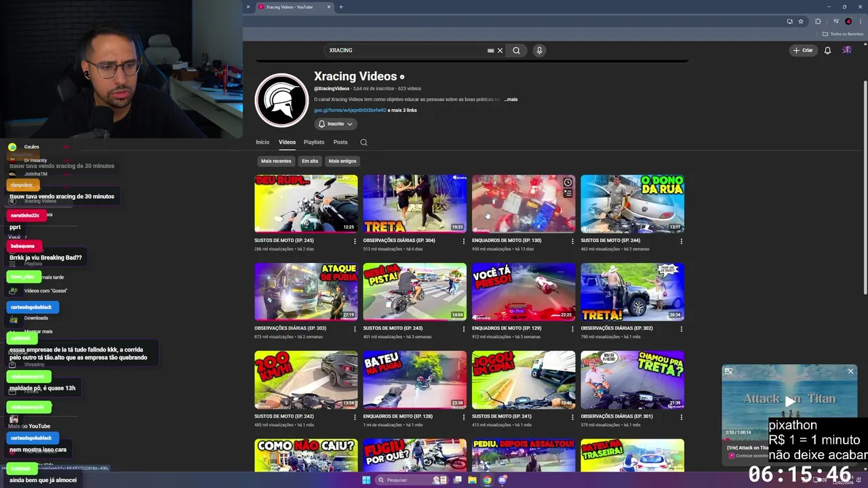
Task: Expand channel description with ...mais
Action: (x=511, y=100)
